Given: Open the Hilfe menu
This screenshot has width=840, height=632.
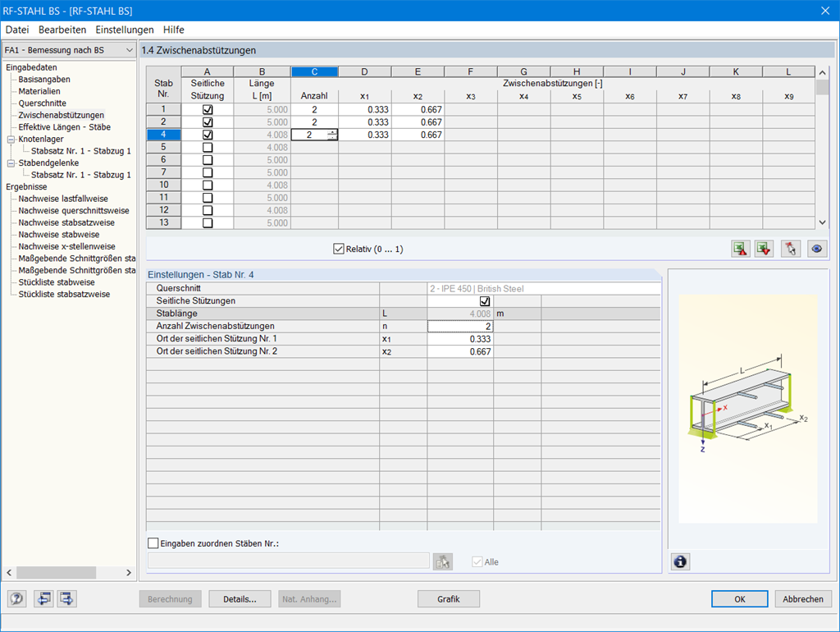Looking at the screenshot, I should click(174, 30).
